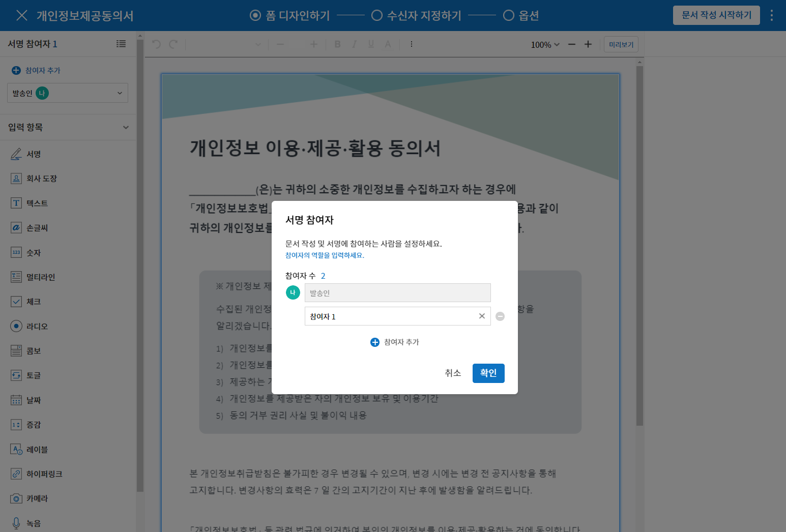Viewport: 786px width, 532px height.
Task: Go to 수신자 지정하기 step
Action: tap(416, 16)
